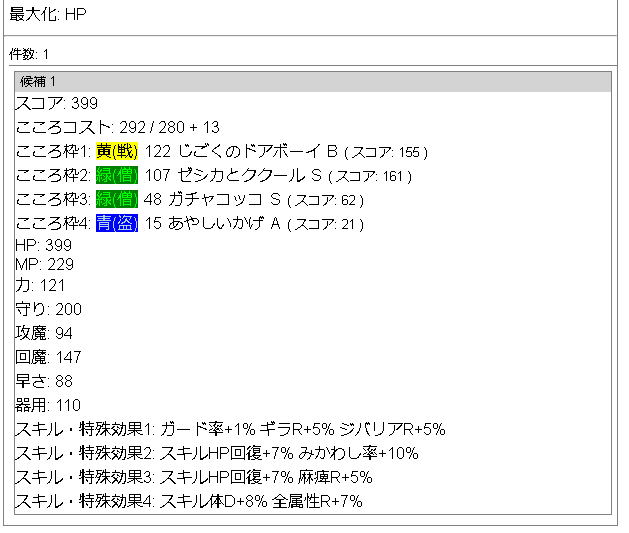
Task: Select the MP: 229 stat line
Action: pos(45,264)
